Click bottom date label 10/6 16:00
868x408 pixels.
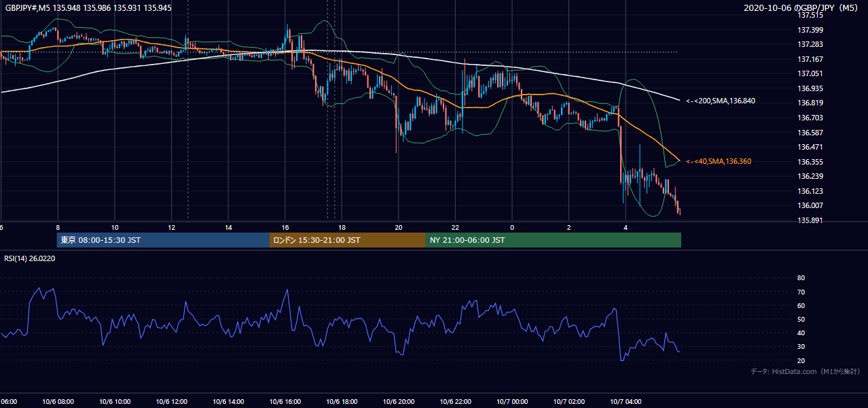point(285,401)
